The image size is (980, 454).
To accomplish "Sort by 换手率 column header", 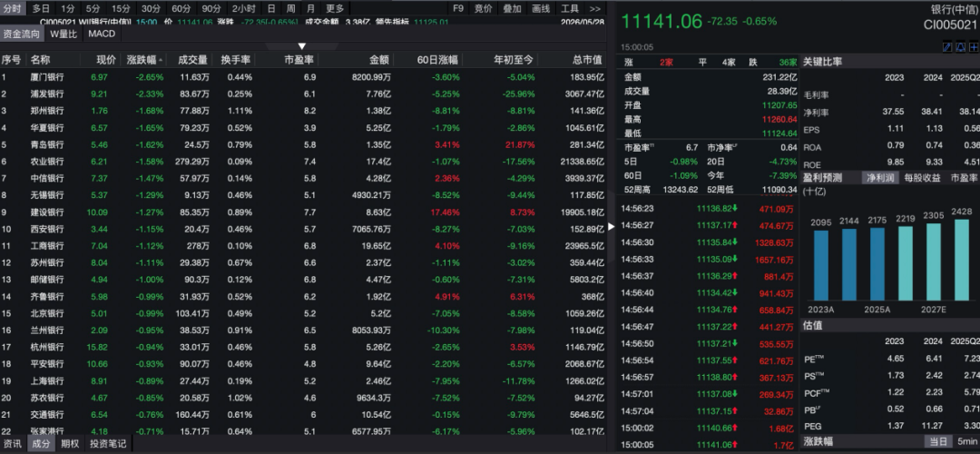I will pos(236,60).
